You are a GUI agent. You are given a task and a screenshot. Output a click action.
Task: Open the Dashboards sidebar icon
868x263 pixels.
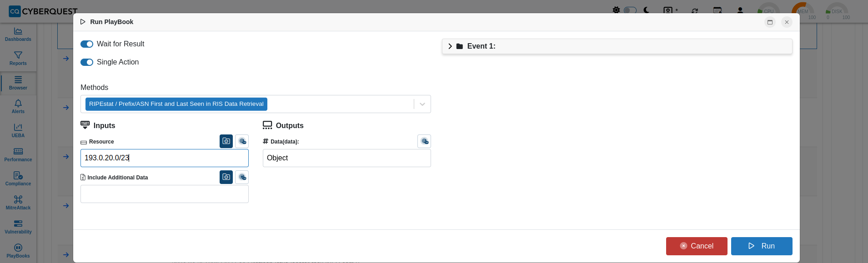[x=18, y=35]
